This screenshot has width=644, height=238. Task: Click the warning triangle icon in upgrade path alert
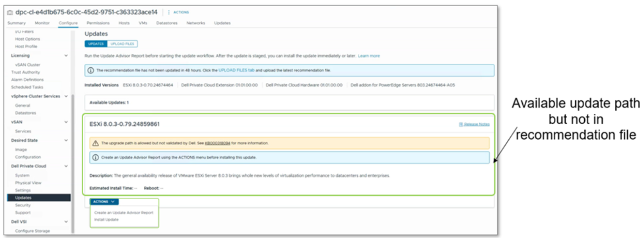(95, 143)
